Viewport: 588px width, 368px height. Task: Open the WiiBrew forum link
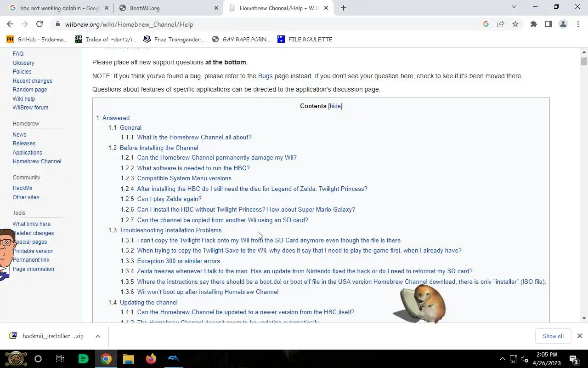[30, 108]
